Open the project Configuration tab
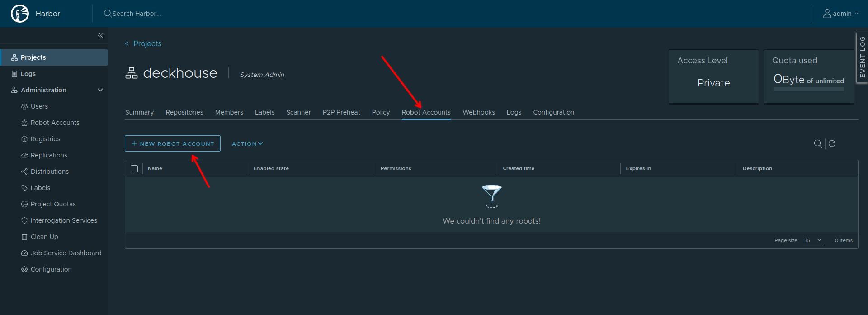This screenshot has width=868, height=315. point(554,112)
